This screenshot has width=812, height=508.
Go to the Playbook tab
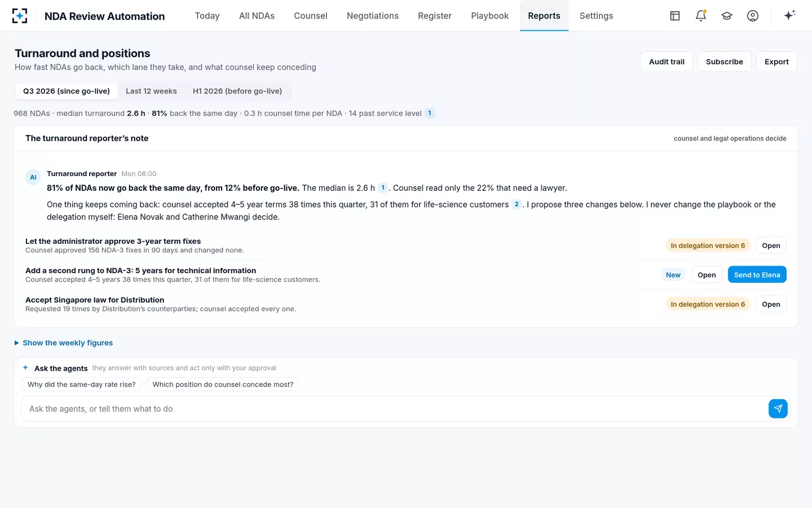[x=489, y=16]
